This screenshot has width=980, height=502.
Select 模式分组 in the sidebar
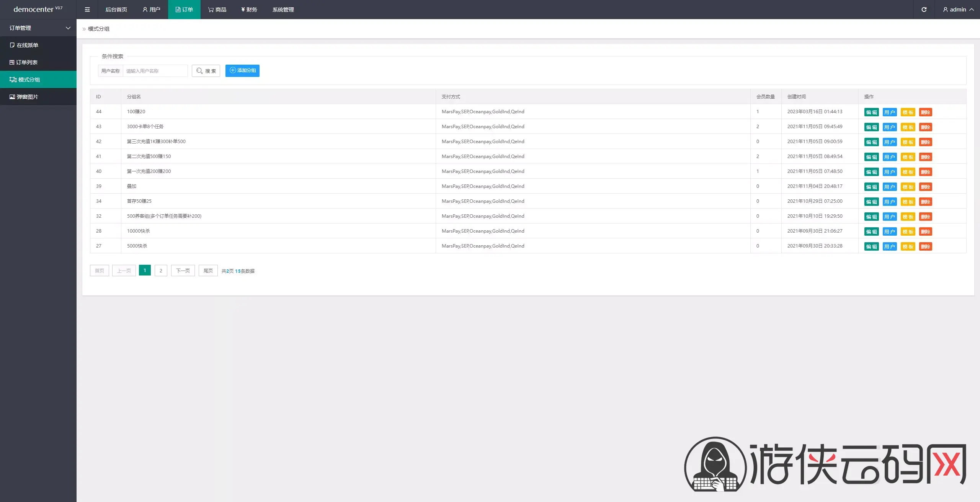coord(29,80)
